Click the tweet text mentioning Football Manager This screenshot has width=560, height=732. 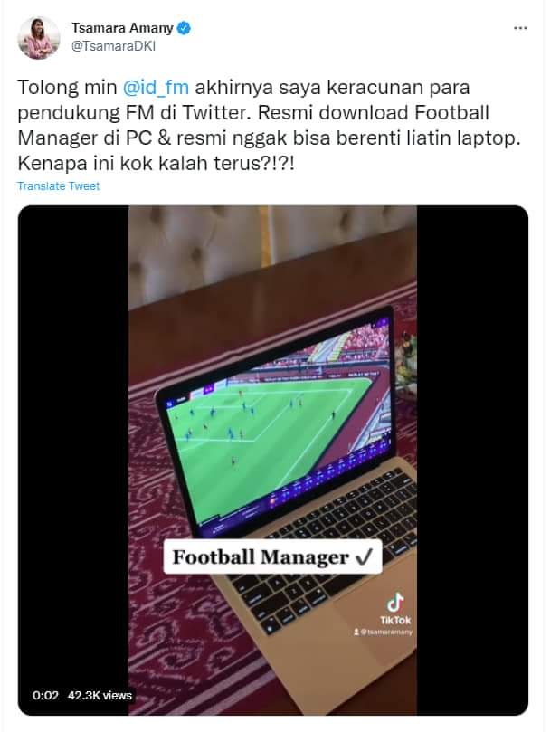tap(269, 125)
